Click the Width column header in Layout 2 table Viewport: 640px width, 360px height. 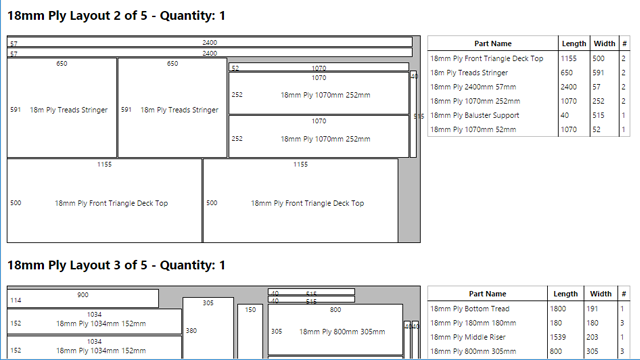tap(604, 43)
